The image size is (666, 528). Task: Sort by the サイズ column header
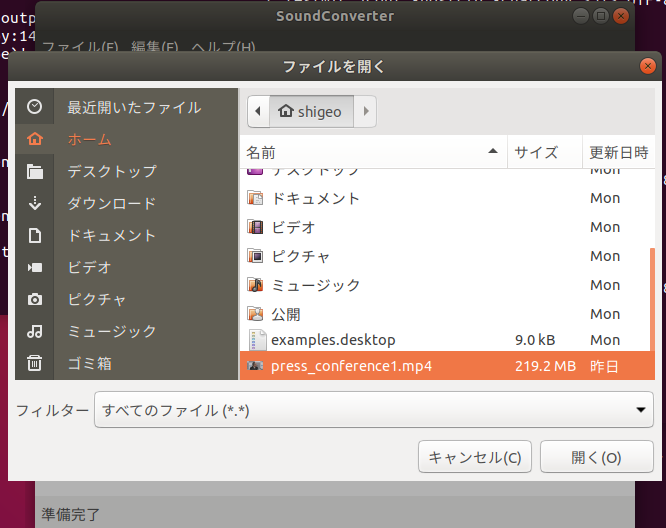(545, 152)
